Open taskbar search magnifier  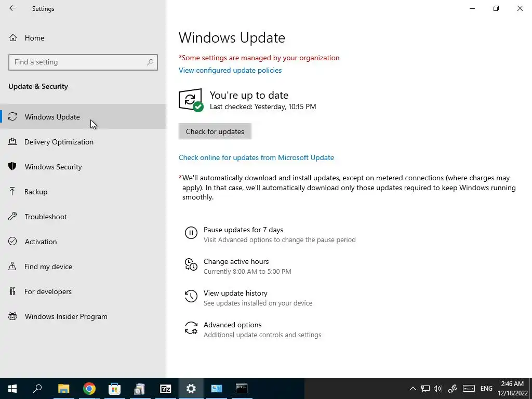click(x=37, y=389)
